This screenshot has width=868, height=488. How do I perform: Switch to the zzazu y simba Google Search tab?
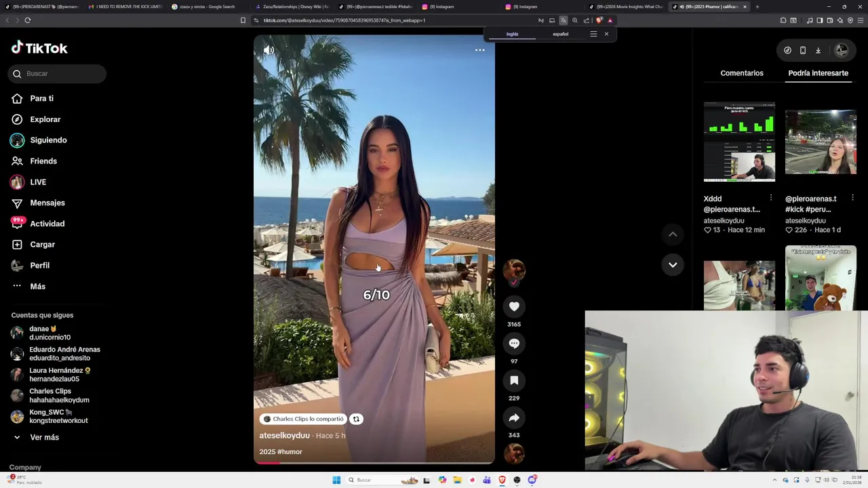point(206,7)
